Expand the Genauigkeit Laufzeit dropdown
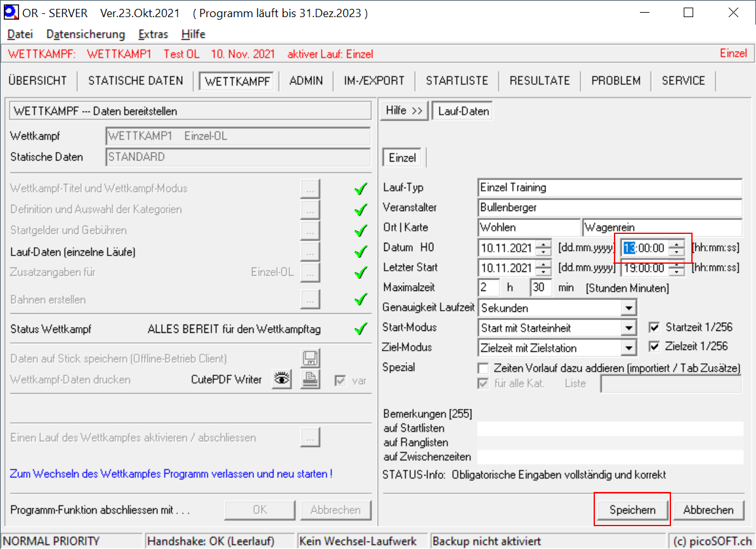The image size is (756, 549). point(628,308)
